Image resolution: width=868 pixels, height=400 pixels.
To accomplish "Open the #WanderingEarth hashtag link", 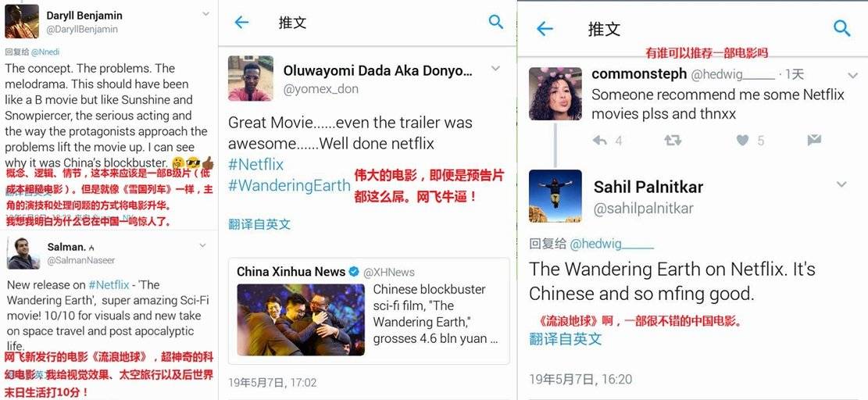I will coord(290,186).
